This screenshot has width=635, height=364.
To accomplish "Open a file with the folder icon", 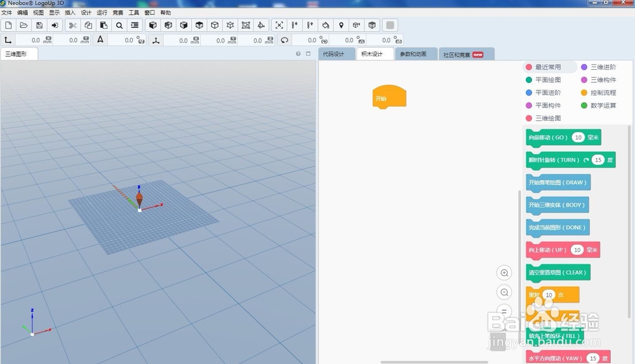I will click(x=24, y=25).
